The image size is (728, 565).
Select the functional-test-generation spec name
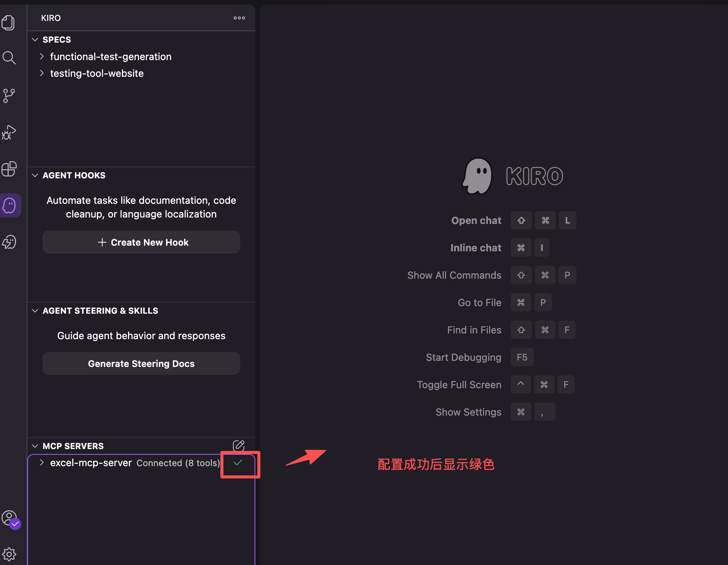click(111, 57)
